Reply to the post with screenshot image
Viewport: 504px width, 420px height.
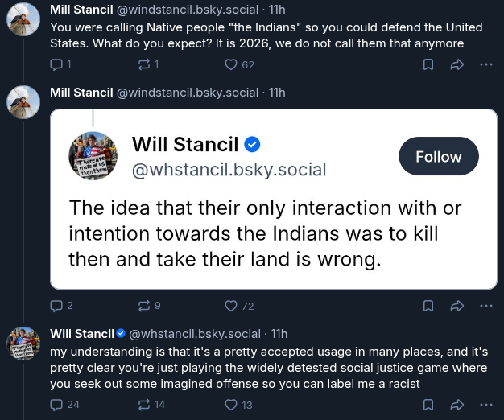[x=56, y=306]
